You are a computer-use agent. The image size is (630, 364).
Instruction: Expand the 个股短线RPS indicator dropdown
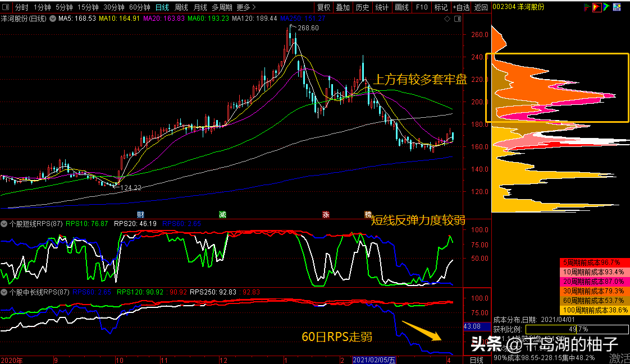[x=4, y=224]
